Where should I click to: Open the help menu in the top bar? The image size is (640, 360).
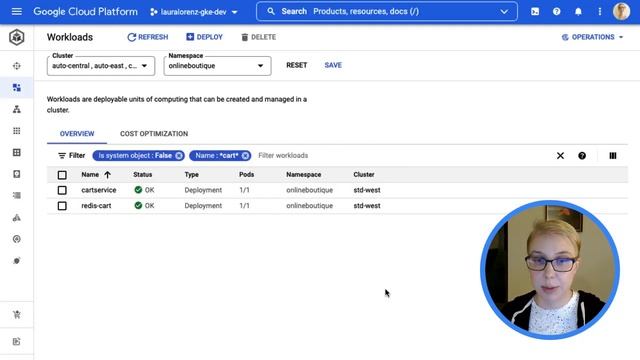tap(557, 11)
